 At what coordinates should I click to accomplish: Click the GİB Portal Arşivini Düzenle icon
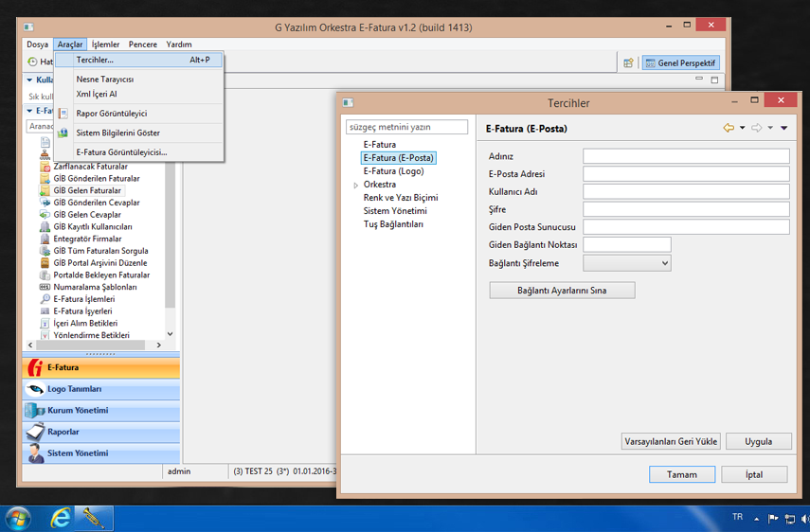pos(45,262)
